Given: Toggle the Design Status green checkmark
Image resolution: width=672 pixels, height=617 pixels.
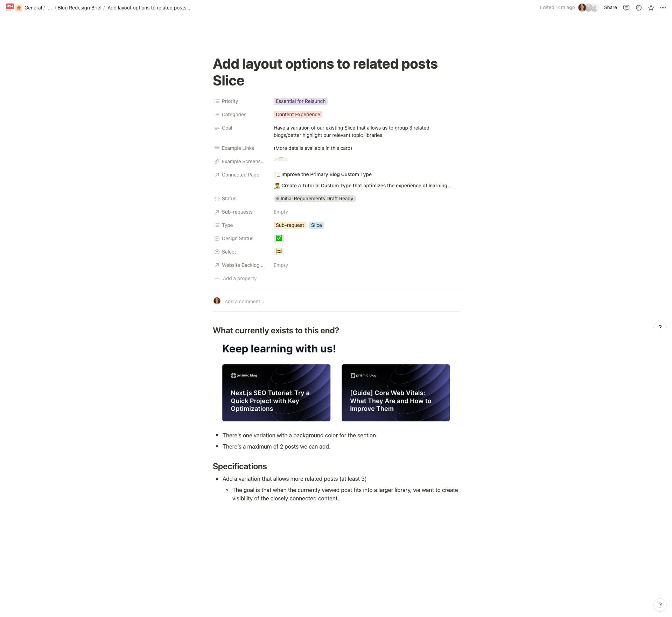Looking at the screenshot, I should 279,238.
